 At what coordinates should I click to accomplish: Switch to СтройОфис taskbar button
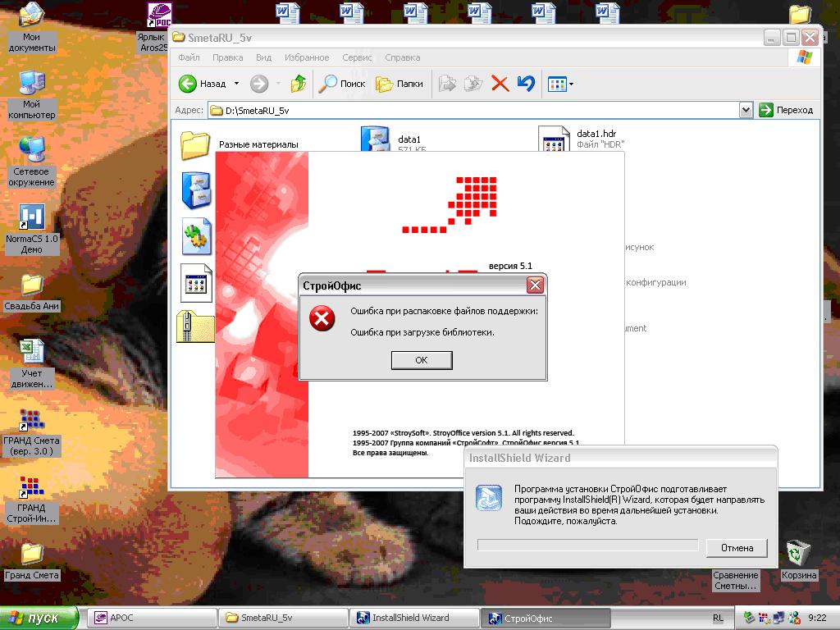(546, 619)
